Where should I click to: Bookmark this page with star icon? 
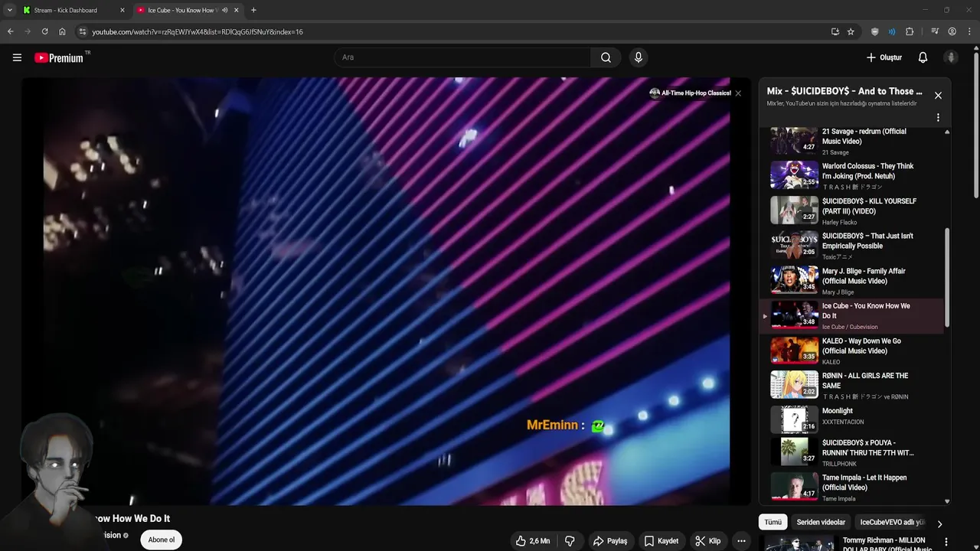tap(851, 31)
